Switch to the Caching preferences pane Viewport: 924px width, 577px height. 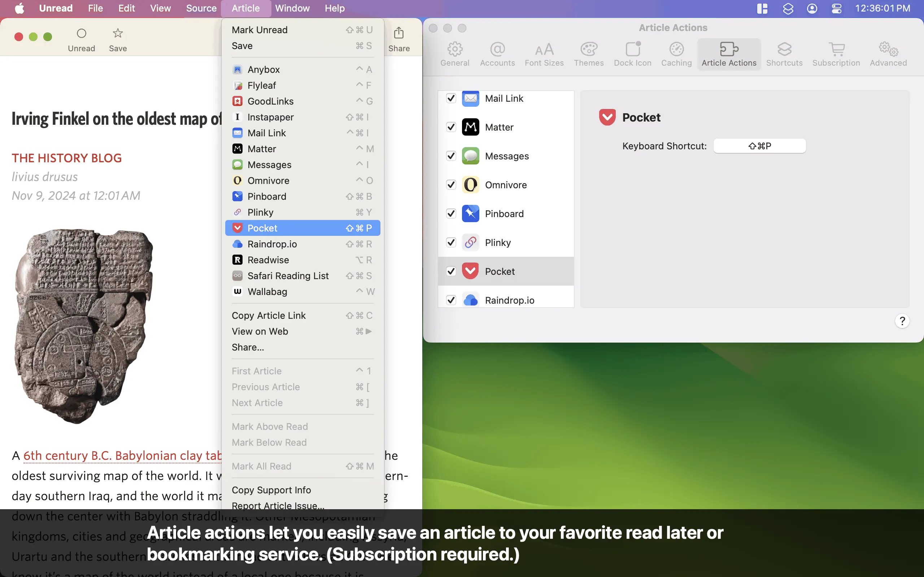(x=676, y=54)
